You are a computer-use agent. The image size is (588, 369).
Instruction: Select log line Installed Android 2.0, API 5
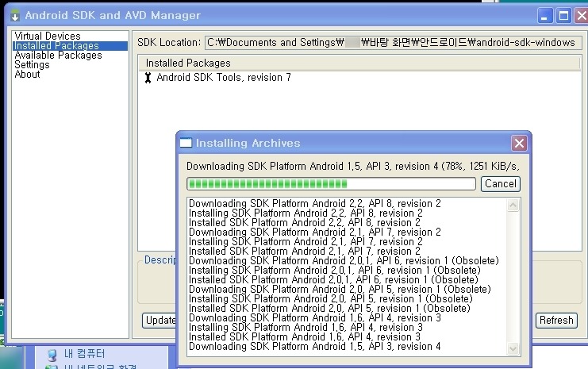[x=329, y=308]
